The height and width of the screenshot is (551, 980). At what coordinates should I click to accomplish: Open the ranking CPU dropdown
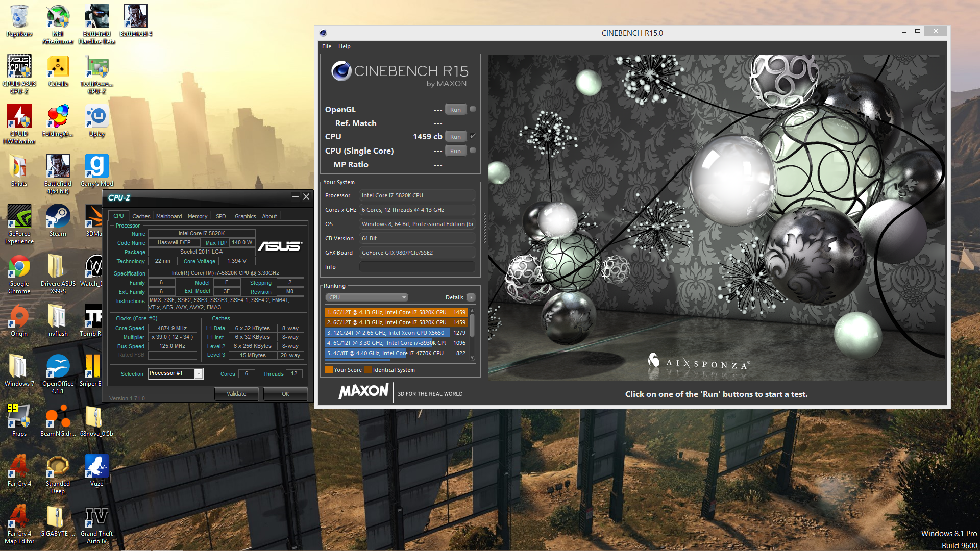366,297
